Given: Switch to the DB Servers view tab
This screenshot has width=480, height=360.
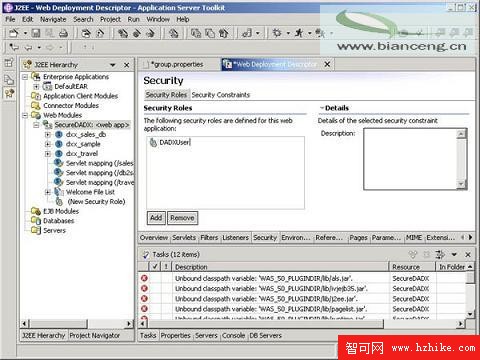Looking at the screenshot, I should [x=266, y=335].
